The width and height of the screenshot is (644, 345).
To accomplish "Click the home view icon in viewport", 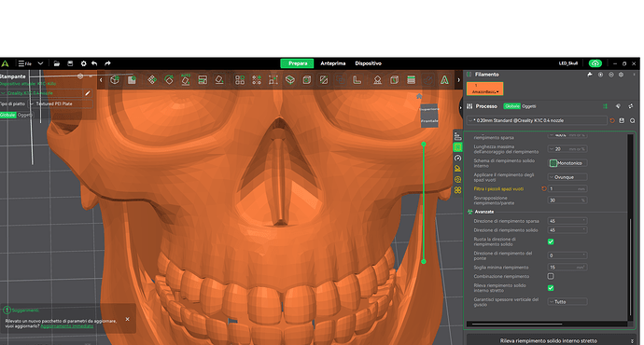I will pyautogui.click(x=419, y=96).
